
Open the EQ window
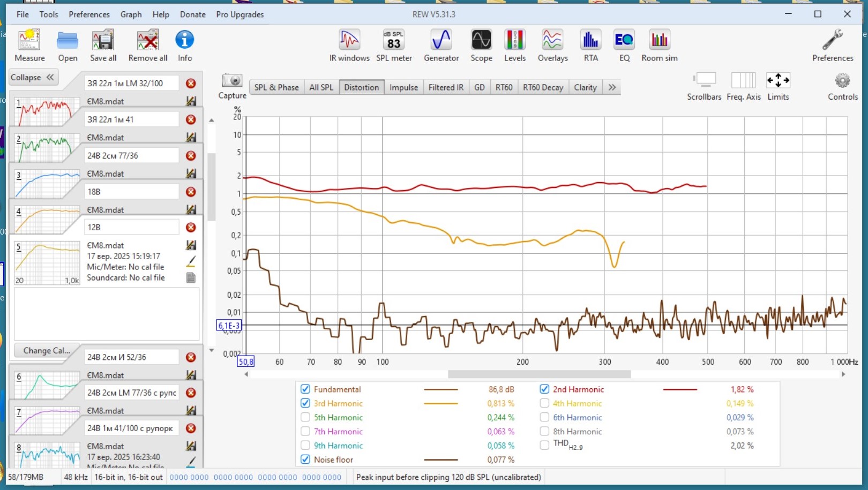click(x=624, y=46)
